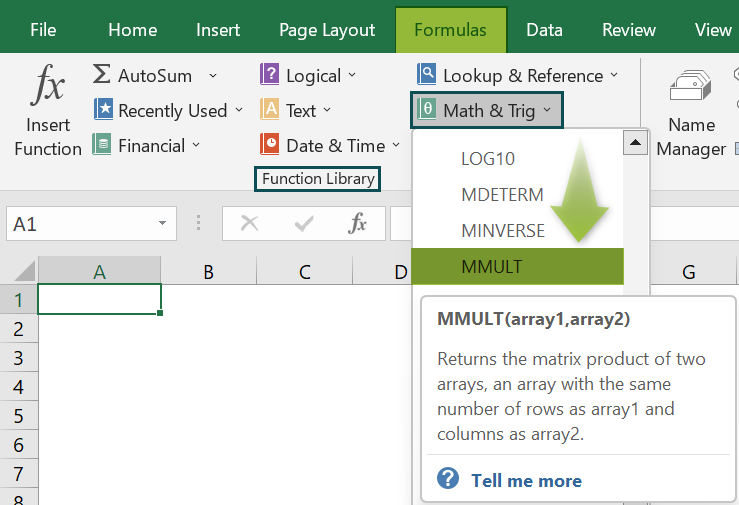739x505 pixels.
Task: Choose MDETERM from the function list
Action: point(517,195)
